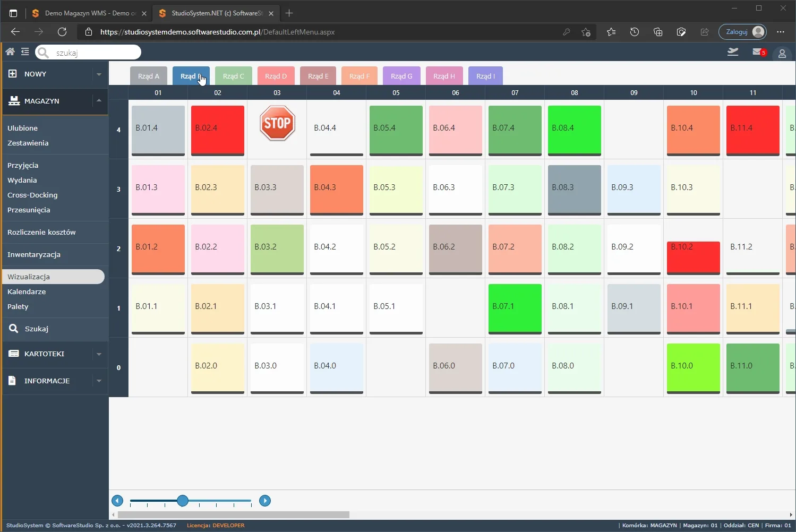
Task: Click the browser address bar URL
Action: pyautogui.click(x=217, y=32)
